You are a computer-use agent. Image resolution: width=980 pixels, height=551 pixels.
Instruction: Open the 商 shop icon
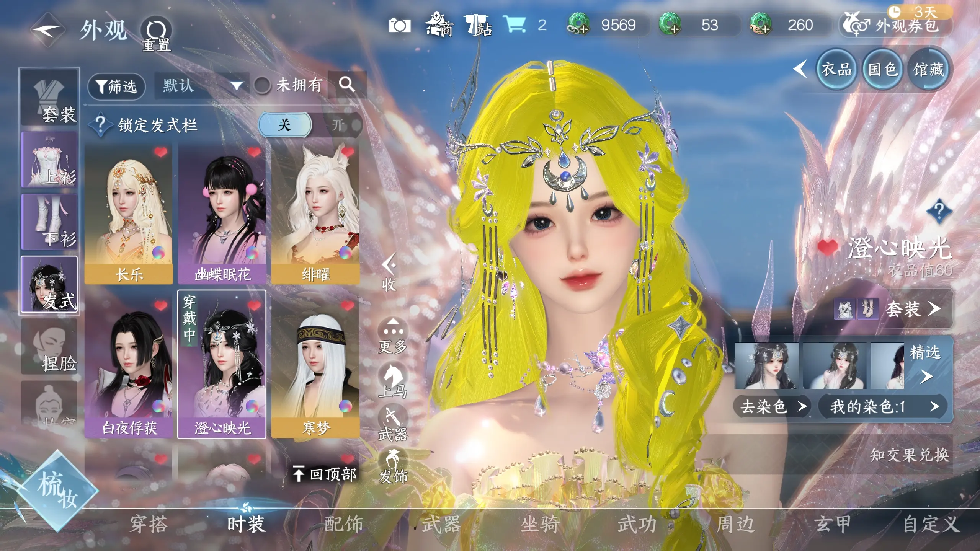click(439, 25)
